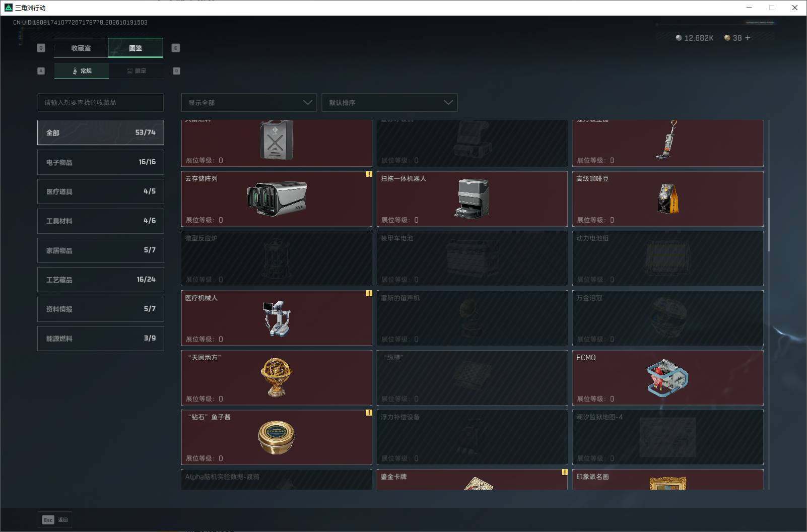
Task: Click the “钻石”鱼子酱 caviar tin icon
Action: tap(277, 437)
